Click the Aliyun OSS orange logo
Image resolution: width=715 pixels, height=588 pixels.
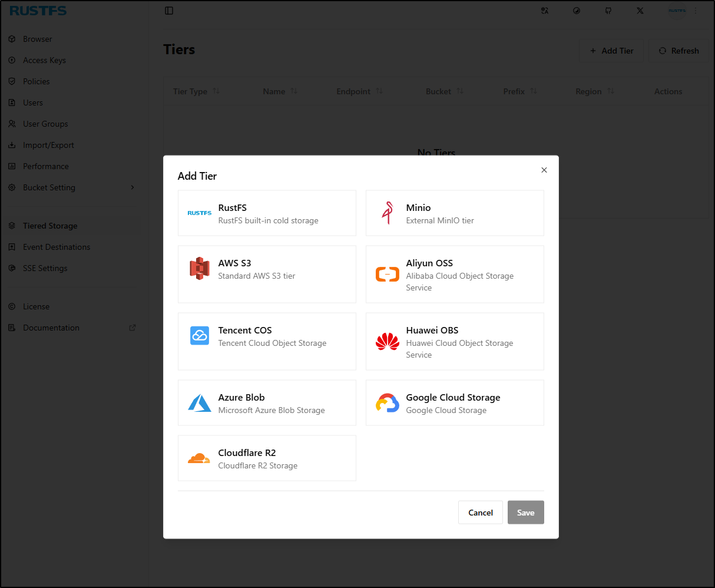coord(387,274)
